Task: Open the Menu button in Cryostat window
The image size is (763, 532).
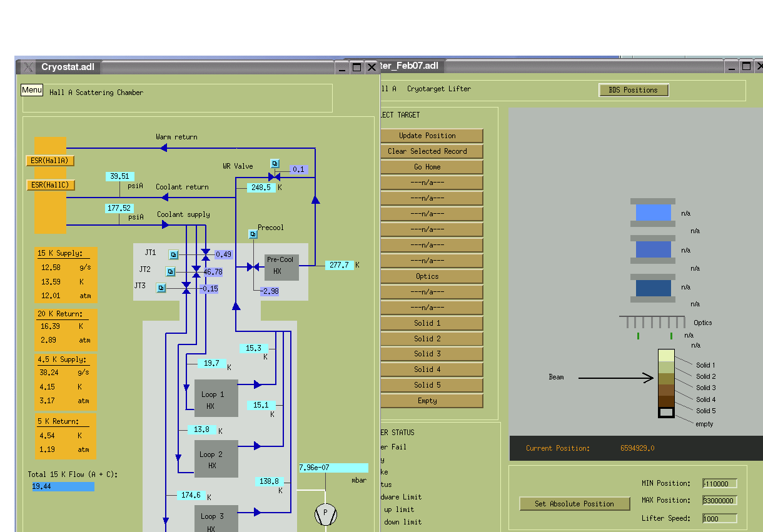Action: click(32, 90)
